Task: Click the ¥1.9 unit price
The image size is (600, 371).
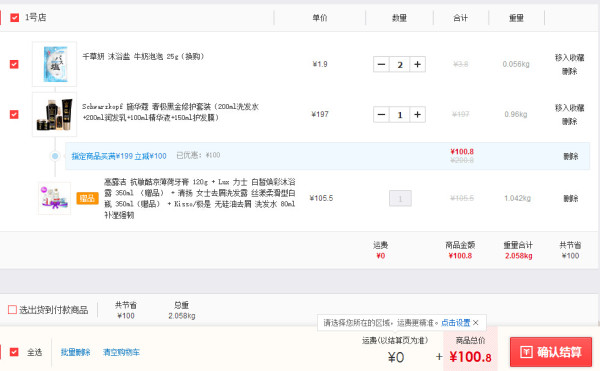Action: pos(320,64)
